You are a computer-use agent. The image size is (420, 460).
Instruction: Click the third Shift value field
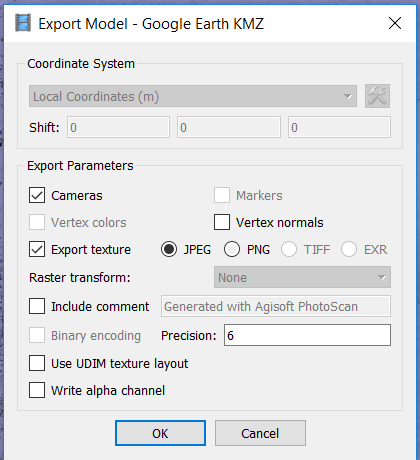pyautogui.click(x=339, y=127)
